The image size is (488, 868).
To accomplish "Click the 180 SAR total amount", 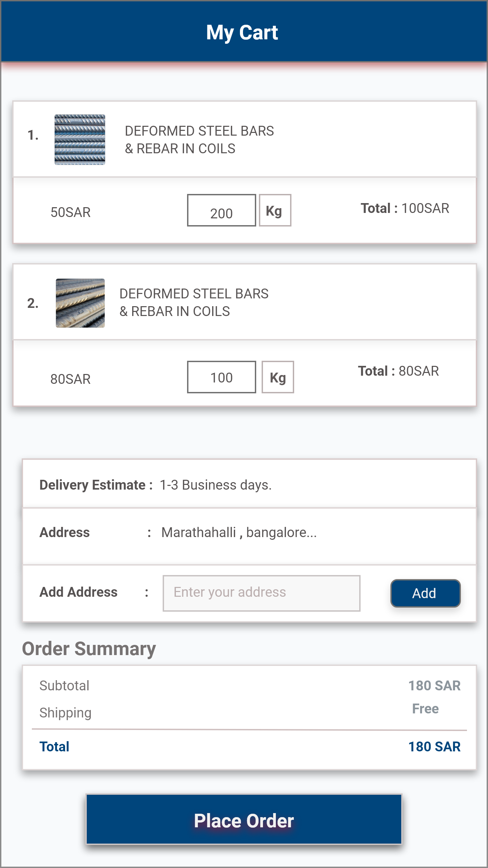I will [434, 747].
